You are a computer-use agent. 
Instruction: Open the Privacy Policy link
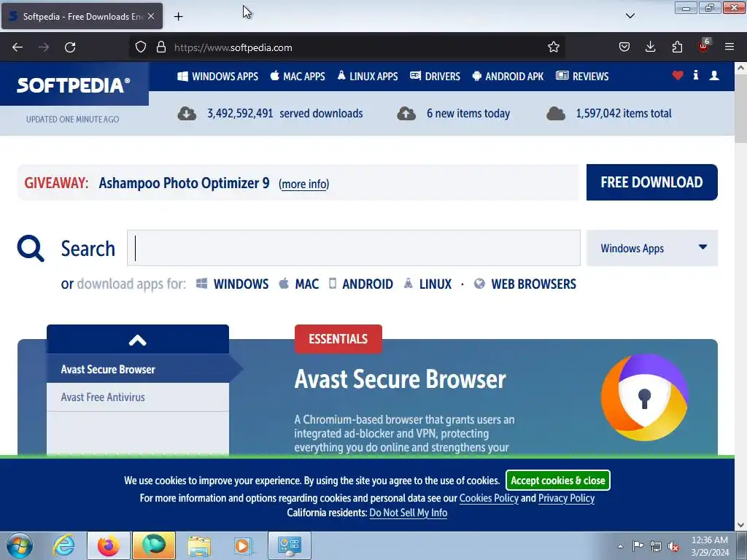[566, 498]
